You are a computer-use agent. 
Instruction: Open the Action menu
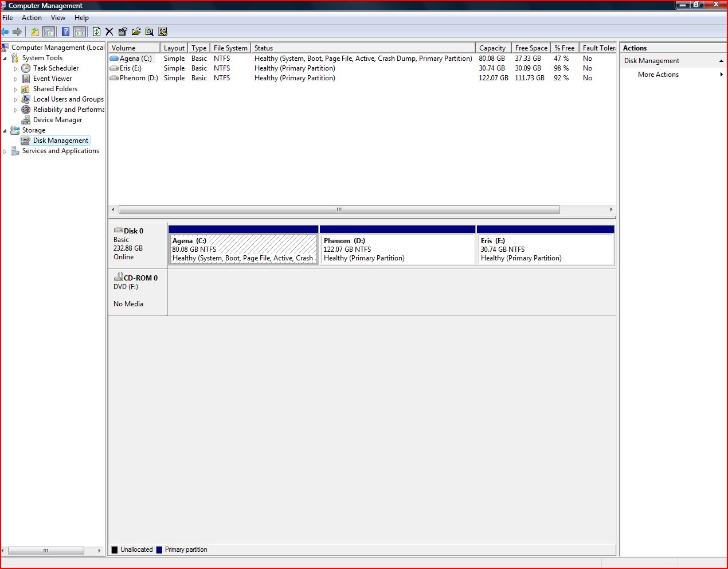tap(32, 18)
